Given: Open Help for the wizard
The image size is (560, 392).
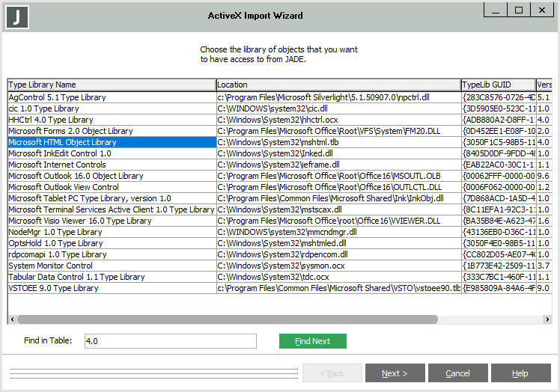Looking at the screenshot, I should [x=521, y=373].
